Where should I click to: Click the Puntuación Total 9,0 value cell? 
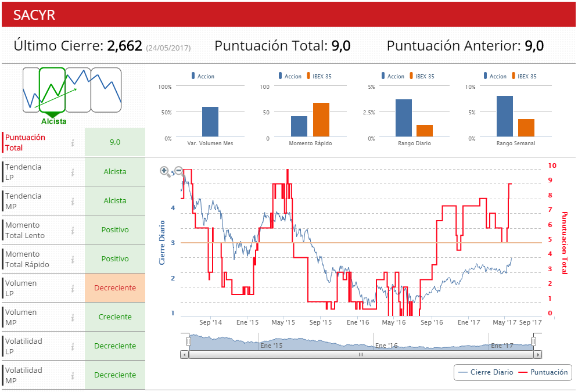(x=115, y=142)
